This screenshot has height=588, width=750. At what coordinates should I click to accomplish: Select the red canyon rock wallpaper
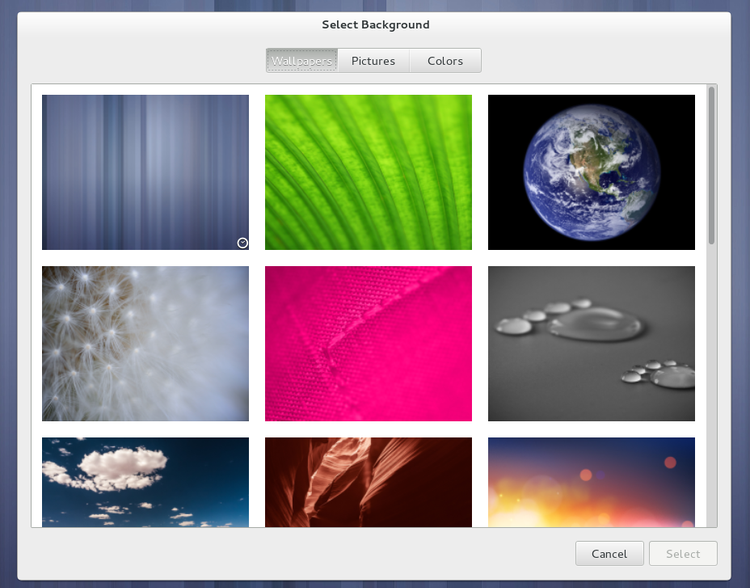(x=368, y=481)
